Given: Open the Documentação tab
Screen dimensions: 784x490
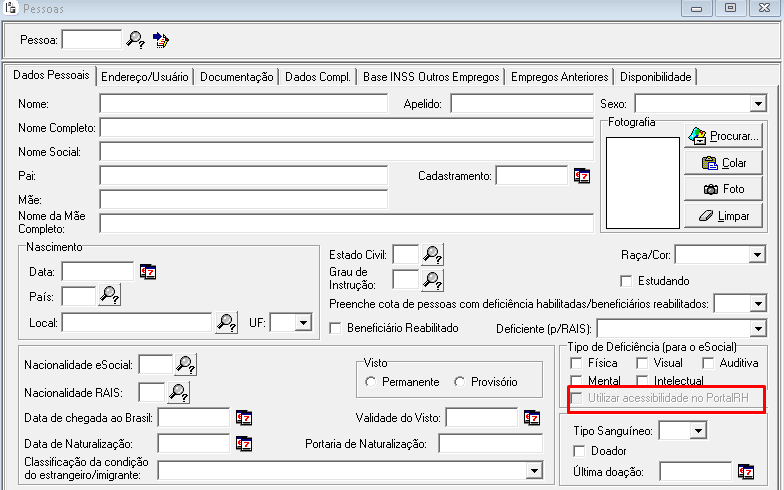Looking at the screenshot, I should (x=236, y=77).
